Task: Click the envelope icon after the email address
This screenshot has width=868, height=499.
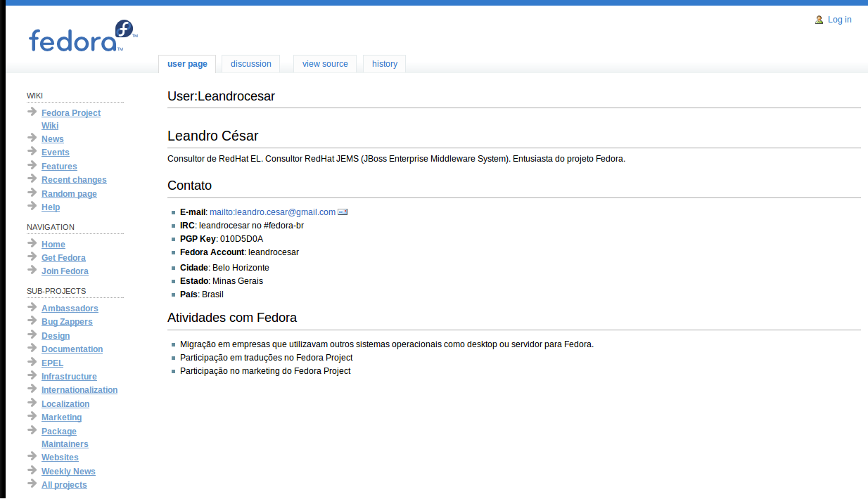Action: point(343,212)
